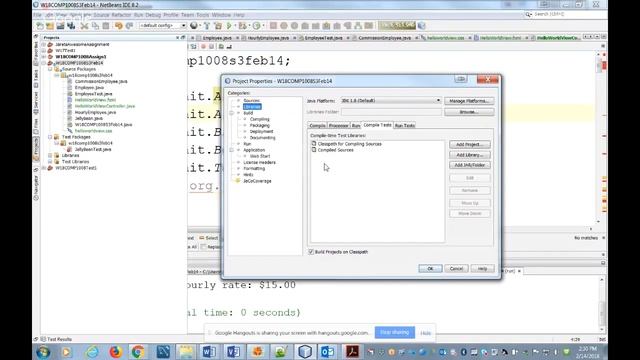Click the Windows Start button
The height and width of the screenshot is (360, 640).
pos(43,351)
